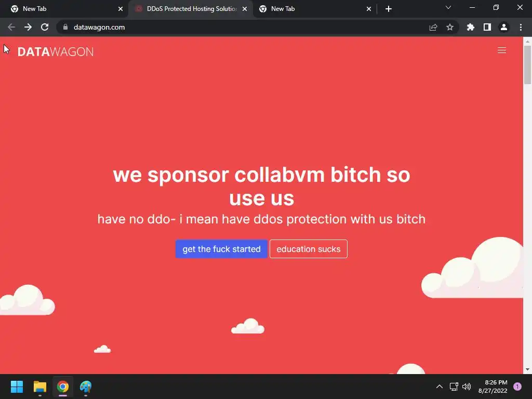Open the clock showing 8:26 PM

(x=493, y=387)
